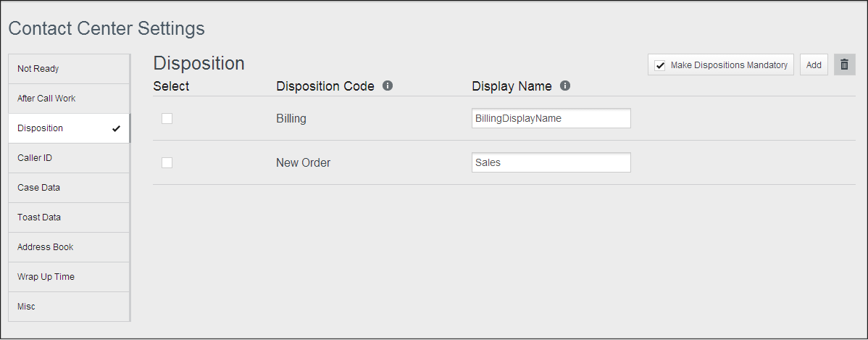Select the New Order row checkbox
The image size is (868, 340).
167,162
